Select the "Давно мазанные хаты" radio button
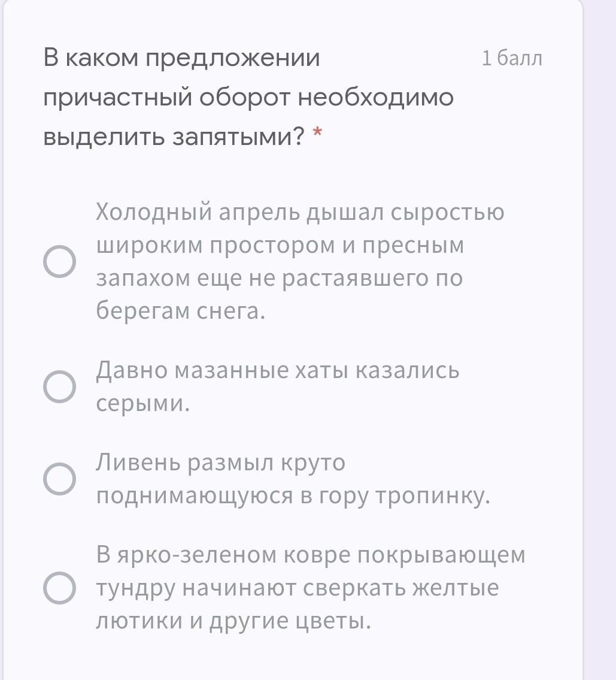Screen dimensions: 616x680 pyautogui.click(x=60, y=386)
